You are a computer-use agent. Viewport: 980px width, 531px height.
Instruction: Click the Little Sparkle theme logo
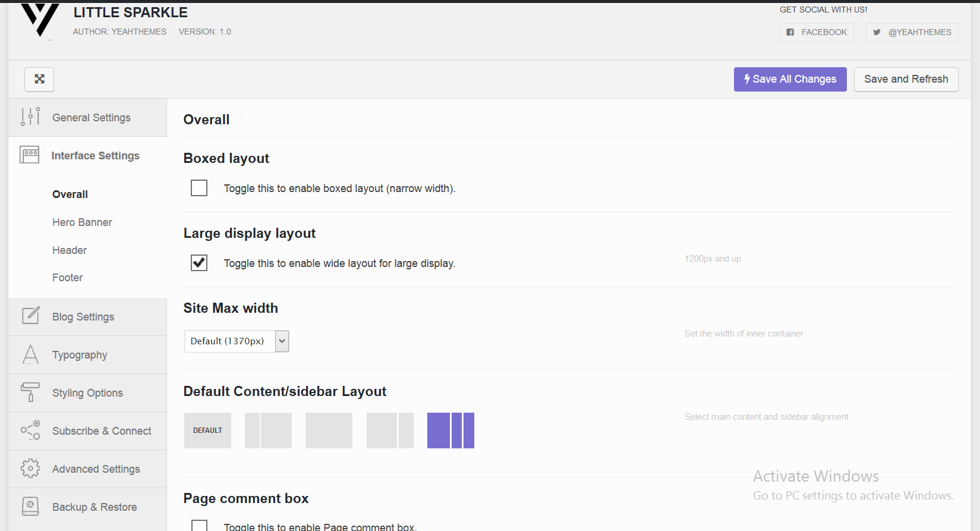[x=40, y=20]
